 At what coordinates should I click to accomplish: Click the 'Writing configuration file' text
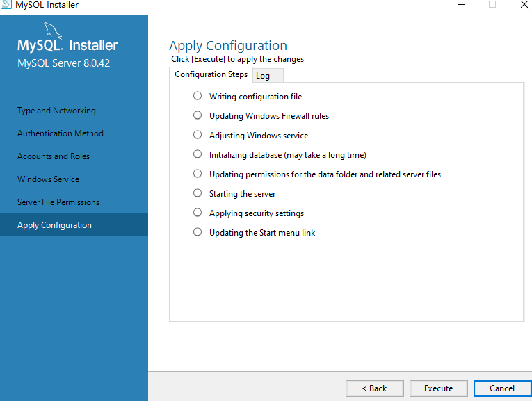(255, 97)
